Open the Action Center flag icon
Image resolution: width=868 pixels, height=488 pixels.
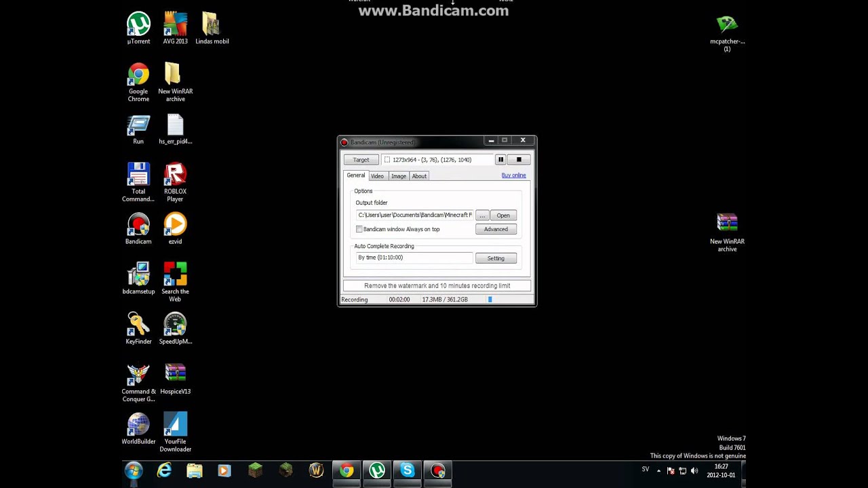point(671,471)
